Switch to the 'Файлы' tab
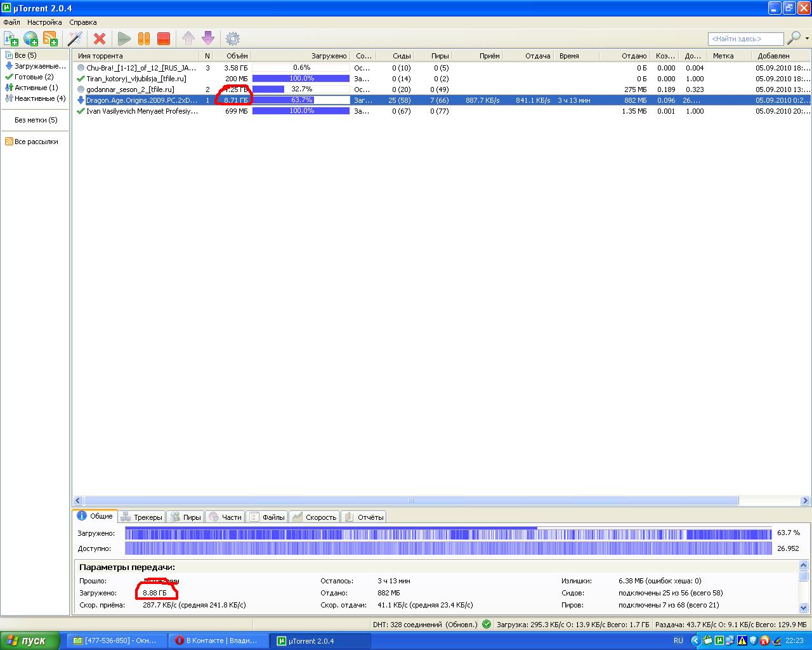Image resolution: width=812 pixels, height=650 pixels. pos(268,517)
